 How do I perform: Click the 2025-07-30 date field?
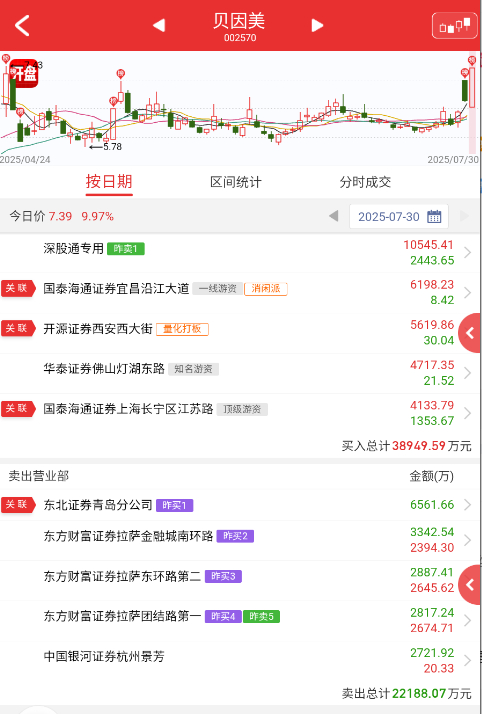pyautogui.click(x=399, y=216)
